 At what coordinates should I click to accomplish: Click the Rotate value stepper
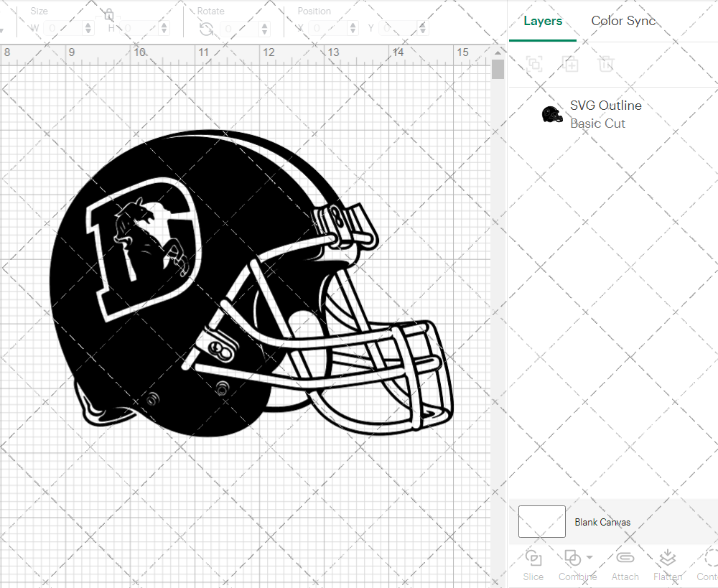pos(264,28)
